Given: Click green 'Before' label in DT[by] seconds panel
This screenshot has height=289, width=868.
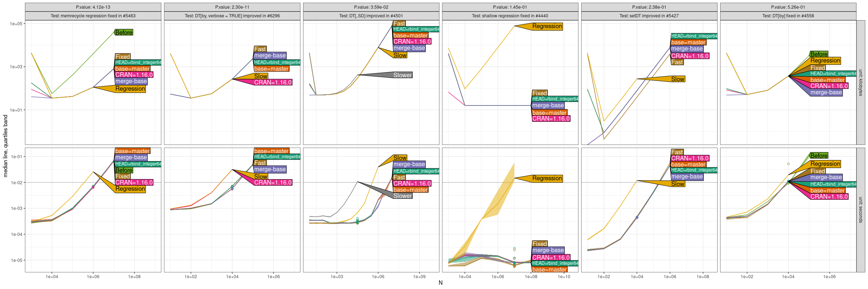Looking at the screenshot, I should click(819, 156).
